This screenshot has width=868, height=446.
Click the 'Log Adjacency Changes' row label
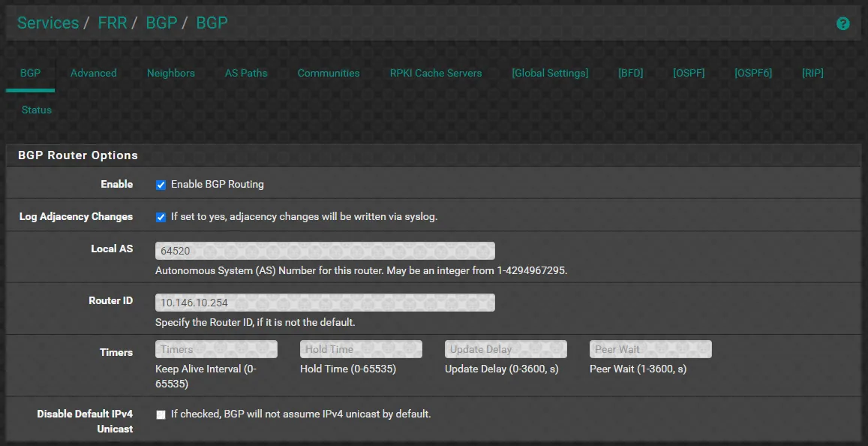click(x=76, y=217)
